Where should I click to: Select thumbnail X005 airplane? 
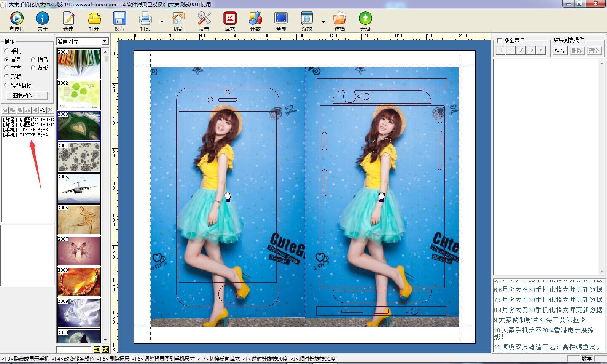pos(79,189)
